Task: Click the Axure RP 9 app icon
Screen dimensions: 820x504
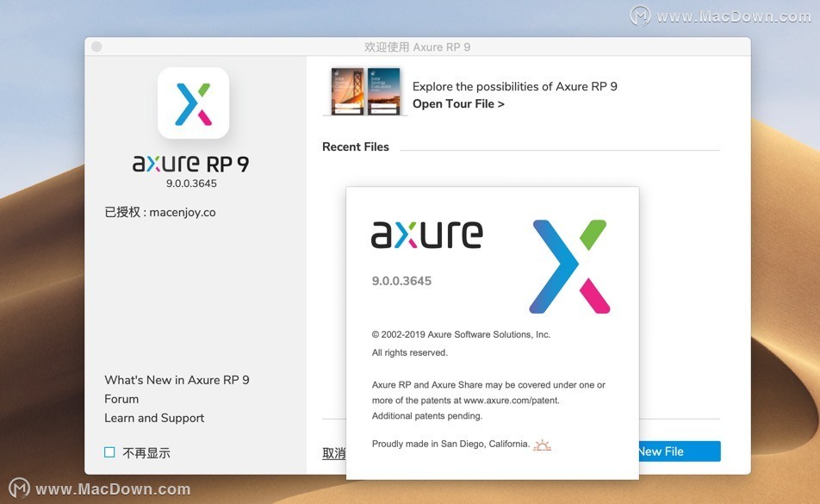Action: pyautogui.click(x=194, y=103)
